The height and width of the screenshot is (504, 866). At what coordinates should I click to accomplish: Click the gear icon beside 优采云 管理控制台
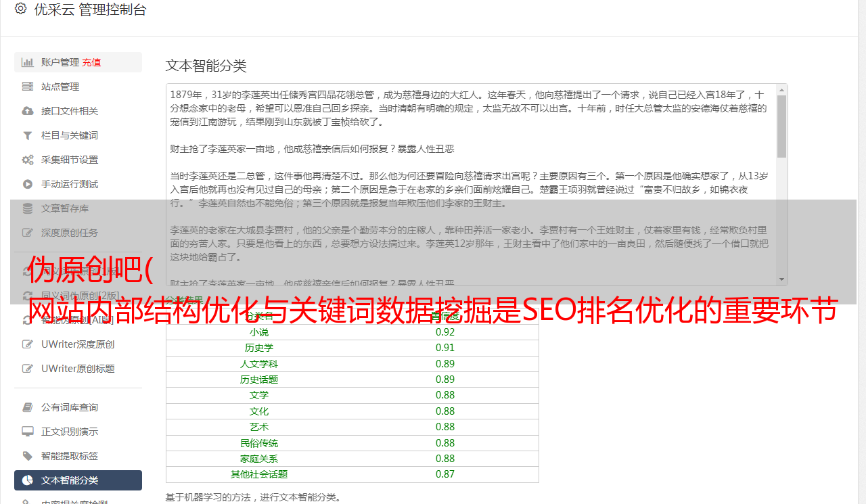tap(21, 9)
